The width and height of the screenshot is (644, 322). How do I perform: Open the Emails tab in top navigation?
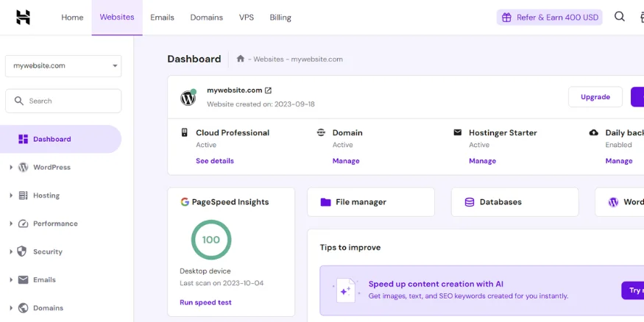click(162, 17)
